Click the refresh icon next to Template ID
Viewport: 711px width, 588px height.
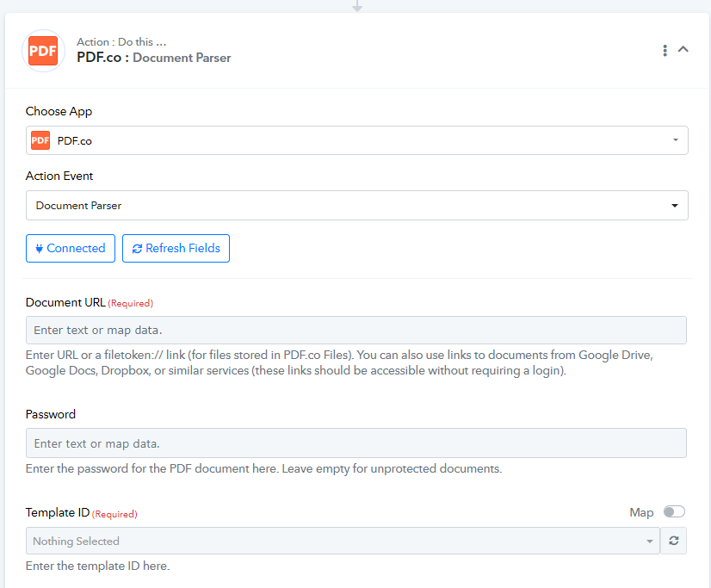pyautogui.click(x=673, y=541)
